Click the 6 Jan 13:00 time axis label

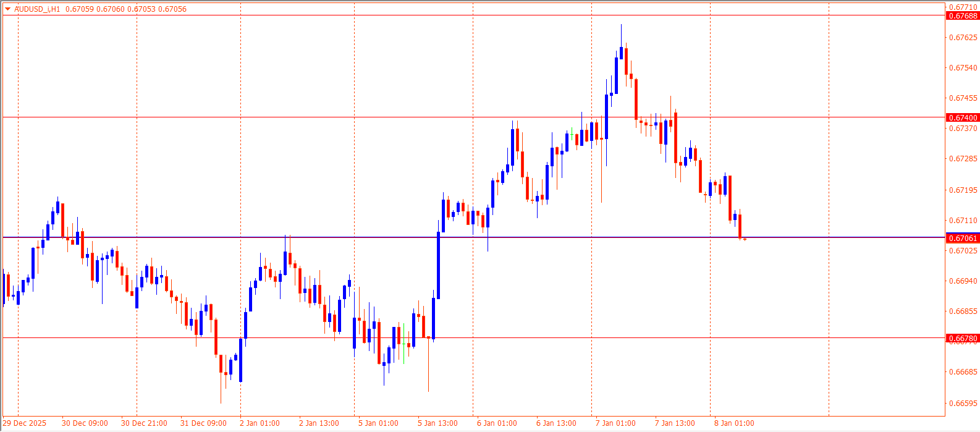click(x=556, y=423)
